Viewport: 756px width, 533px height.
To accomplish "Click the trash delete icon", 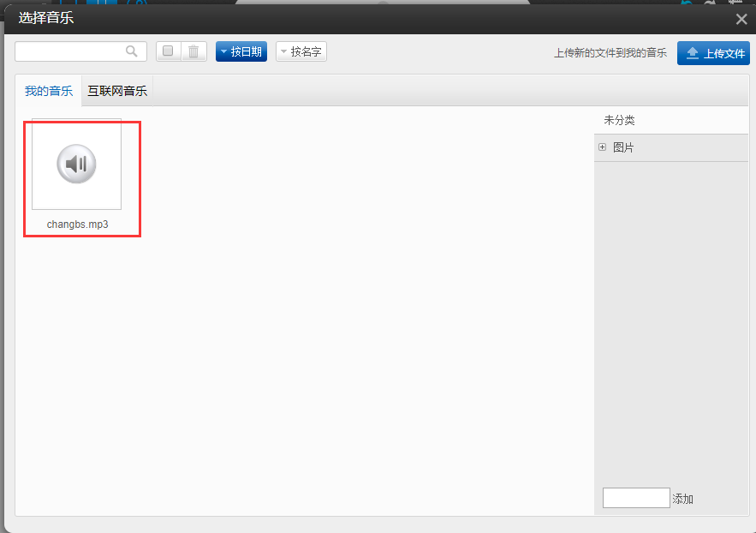I will [x=193, y=51].
